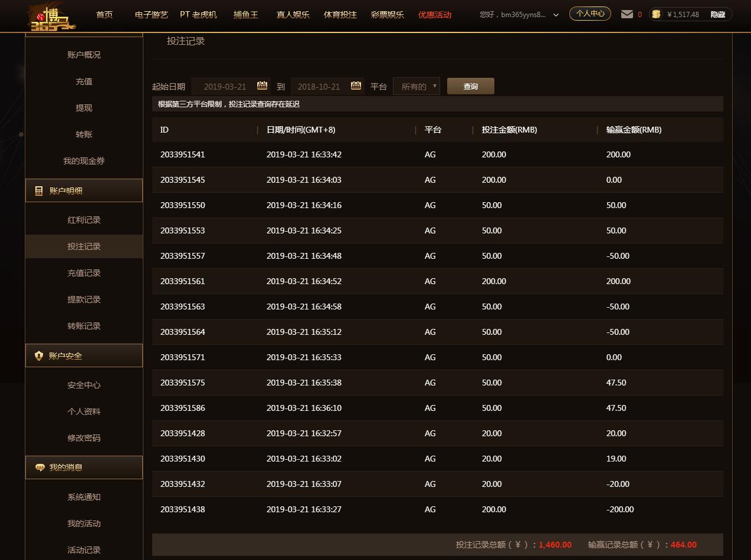Open 我的现金券 in the sidebar

84,161
